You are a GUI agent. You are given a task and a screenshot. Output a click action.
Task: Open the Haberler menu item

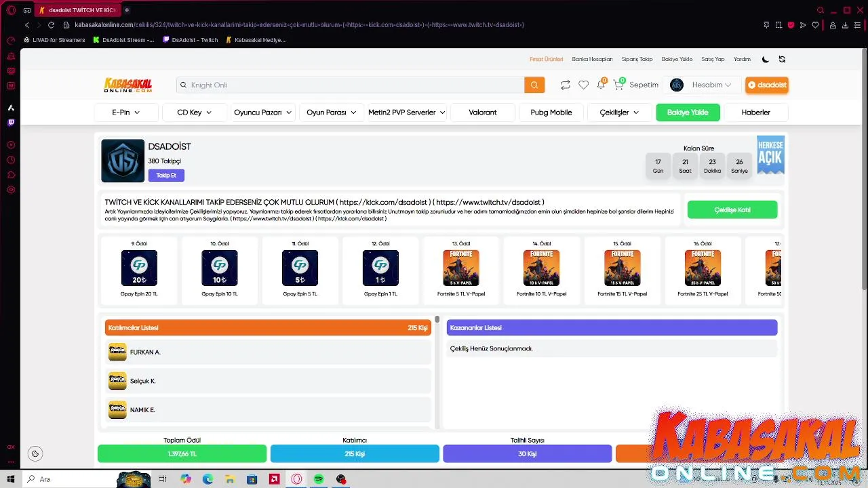coord(756,113)
